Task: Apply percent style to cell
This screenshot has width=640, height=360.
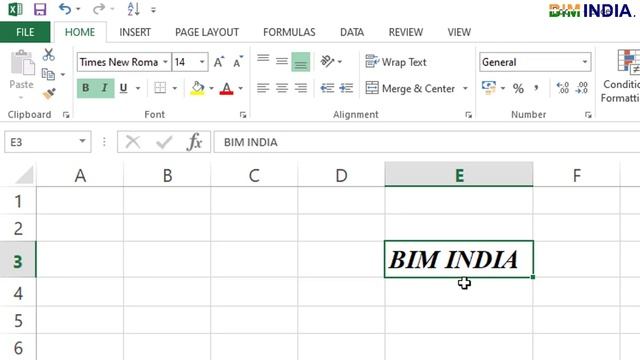Action: (518, 88)
